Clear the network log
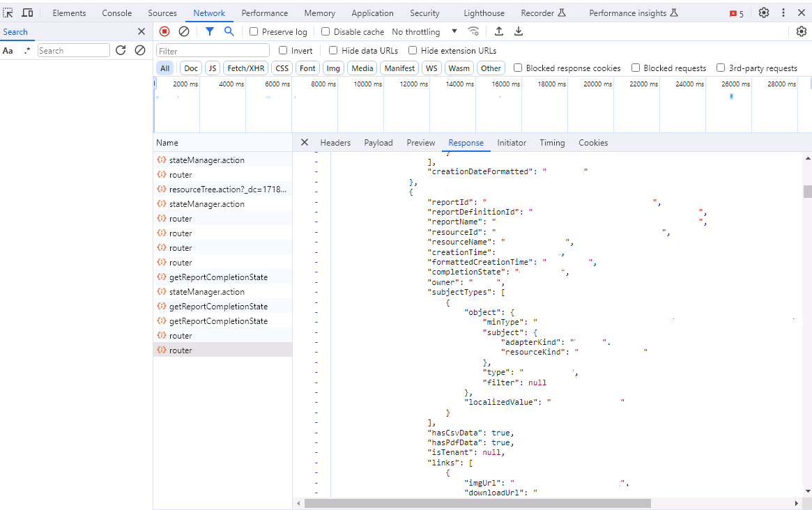The height and width of the screenshot is (510, 812). (184, 31)
